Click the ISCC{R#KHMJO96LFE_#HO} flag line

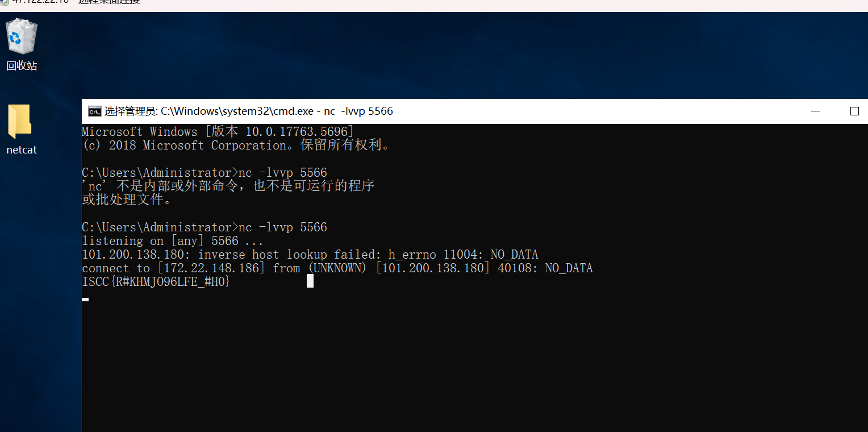(x=156, y=282)
